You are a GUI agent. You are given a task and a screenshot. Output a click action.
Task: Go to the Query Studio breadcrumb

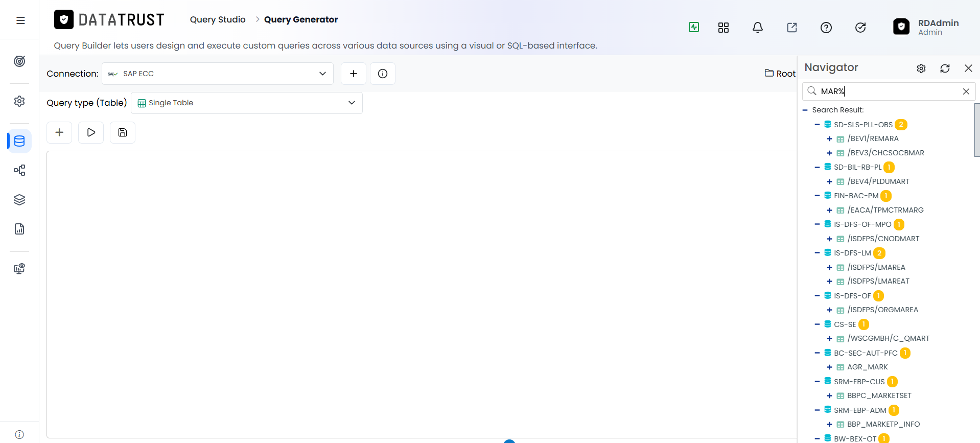tap(218, 19)
